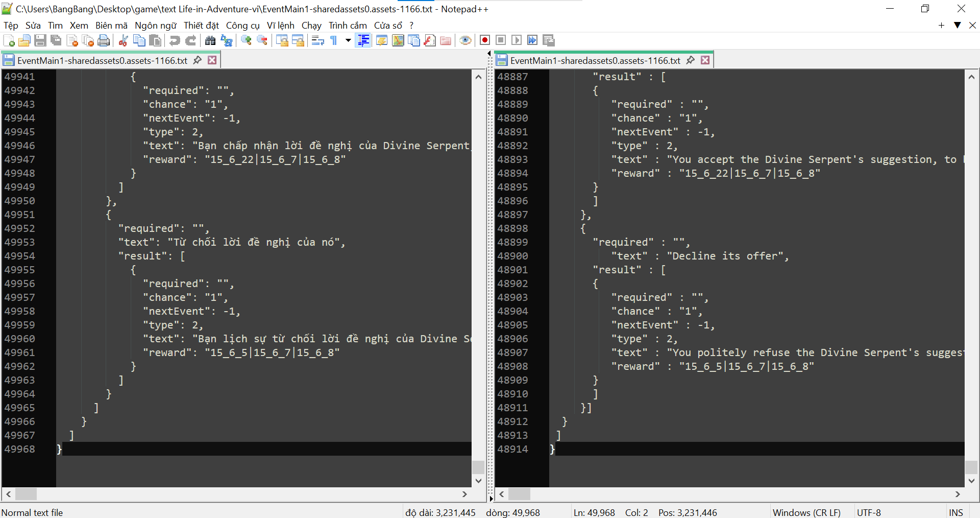This screenshot has height=518, width=980.
Task: Open the Trình cắm menu
Action: click(x=348, y=26)
